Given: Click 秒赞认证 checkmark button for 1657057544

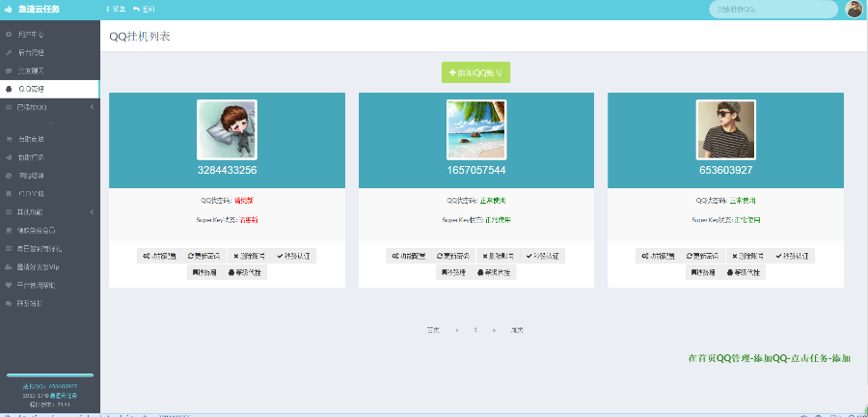Looking at the screenshot, I should (x=543, y=256).
